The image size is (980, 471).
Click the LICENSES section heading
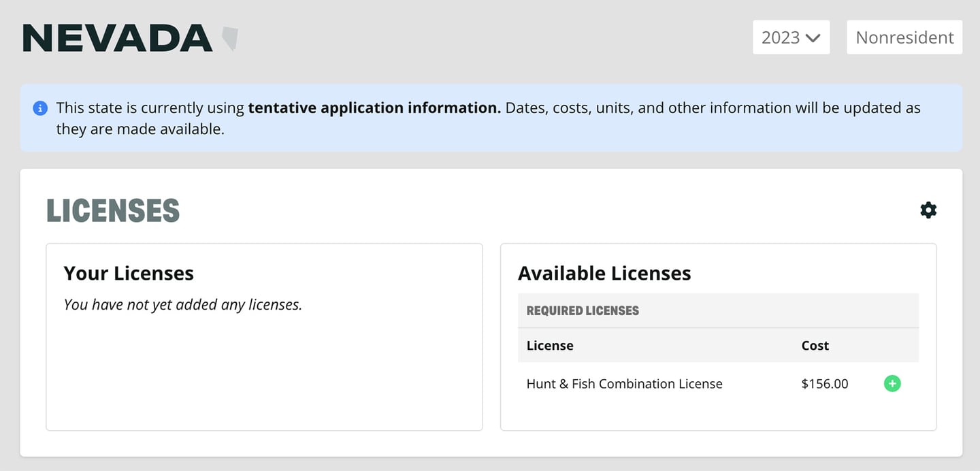(x=113, y=211)
